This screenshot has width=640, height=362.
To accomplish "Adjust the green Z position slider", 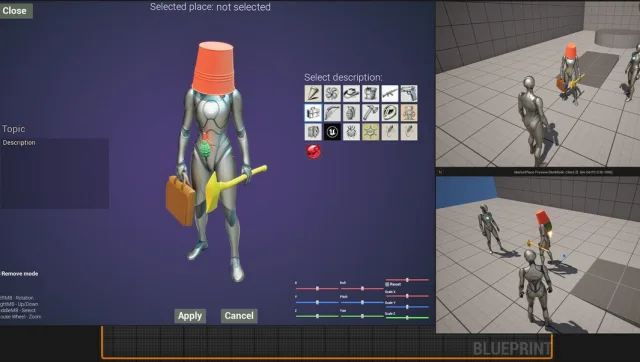I will pos(317,316).
